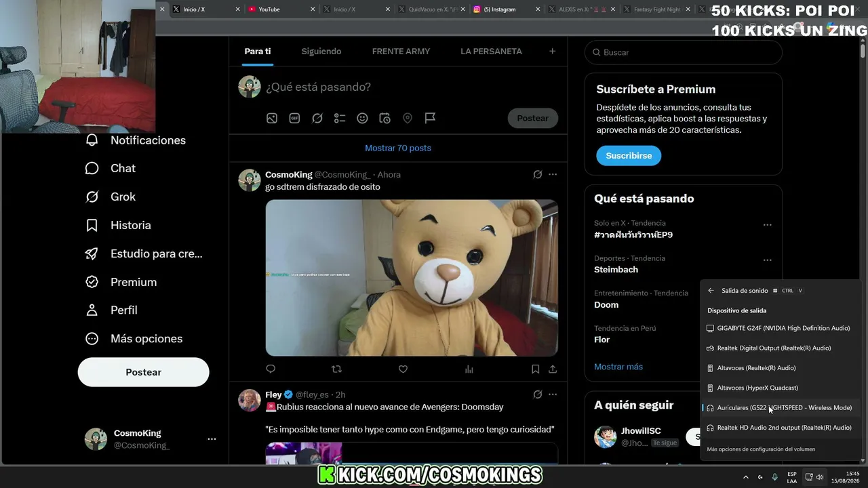The width and height of the screenshot is (868, 488).
Task: Click the Grok enhance icon in composer
Action: pyautogui.click(x=317, y=118)
